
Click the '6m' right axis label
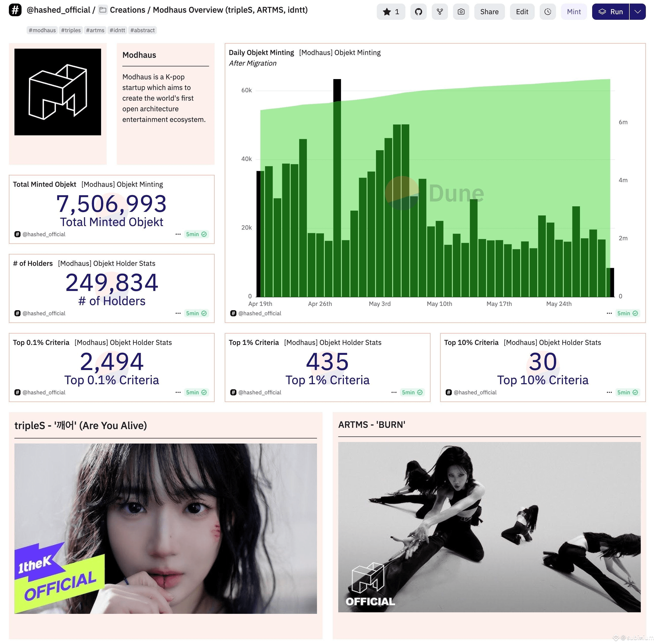[623, 122]
